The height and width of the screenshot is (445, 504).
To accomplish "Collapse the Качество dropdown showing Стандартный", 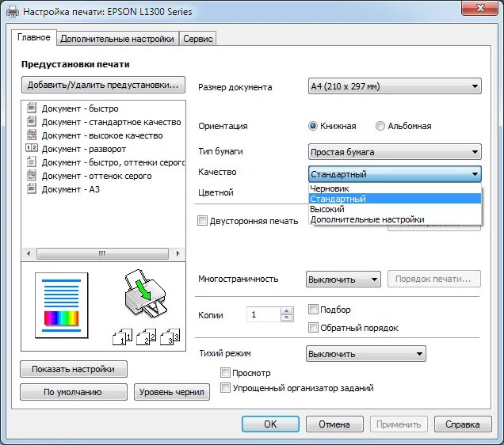I will [x=395, y=174].
